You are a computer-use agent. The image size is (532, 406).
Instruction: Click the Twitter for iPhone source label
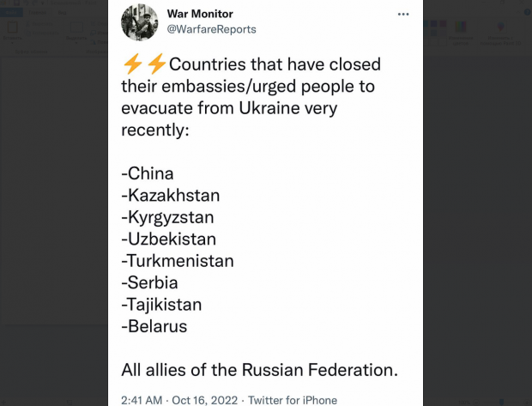click(293, 400)
